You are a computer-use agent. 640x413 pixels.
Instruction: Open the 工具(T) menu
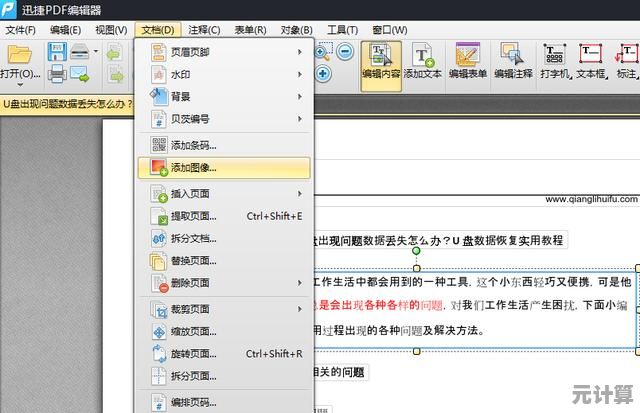click(x=343, y=30)
